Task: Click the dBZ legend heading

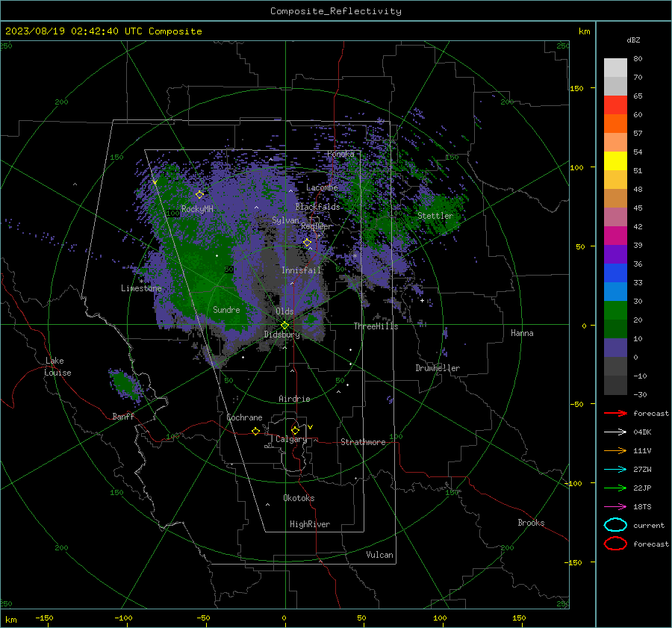Action: (x=633, y=40)
